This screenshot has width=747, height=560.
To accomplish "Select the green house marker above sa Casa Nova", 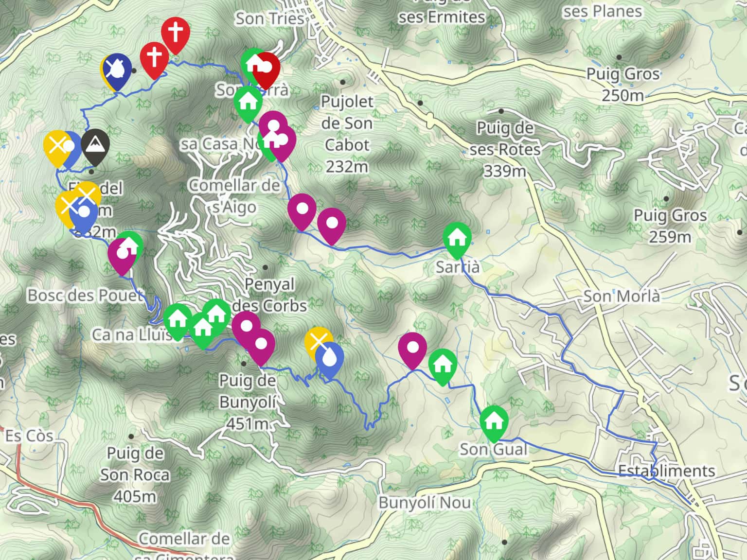I will 248,102.
